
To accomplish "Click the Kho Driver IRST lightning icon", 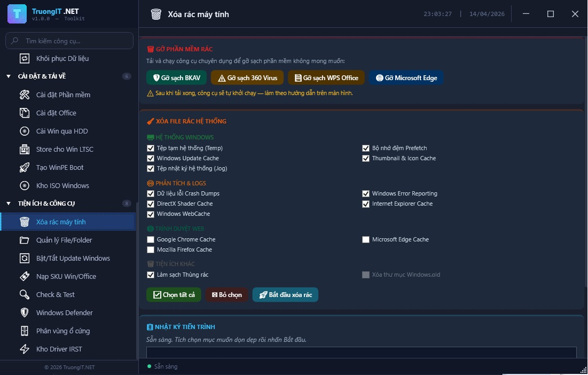I will [x=25, y=349].
